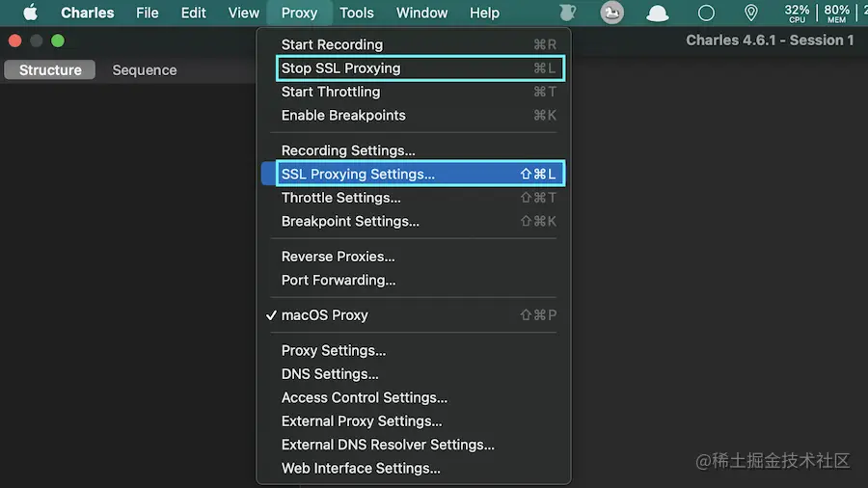Open the MEM usage monitor

(836, 14)
